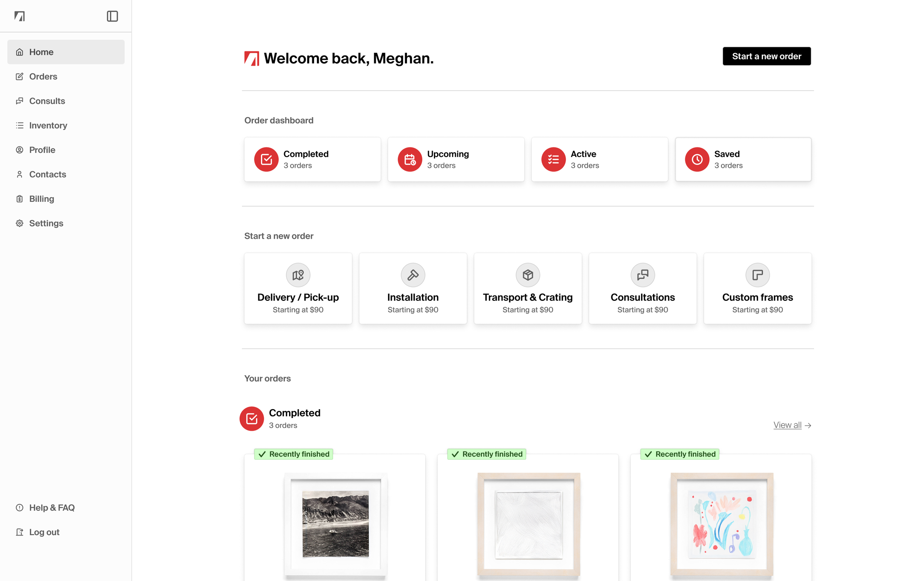Viewport: 924px width, 581px height.
Task: Click the Saved 3 orders card text
Action: tap(728, 160)
